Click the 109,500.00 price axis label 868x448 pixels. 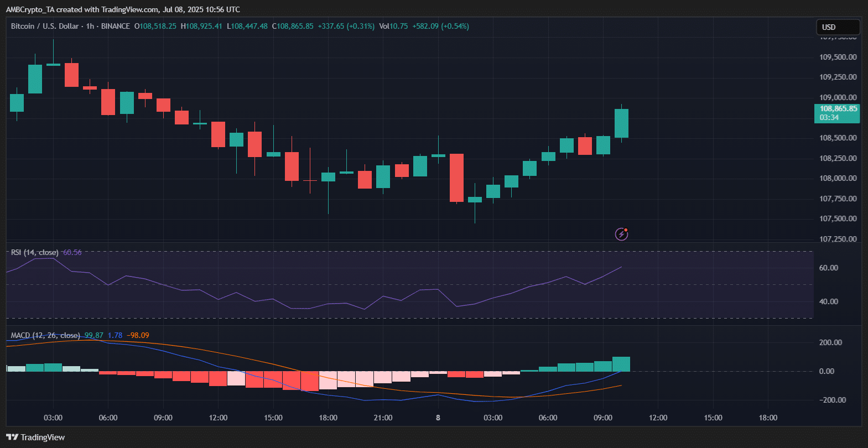(x=838, y=57)
